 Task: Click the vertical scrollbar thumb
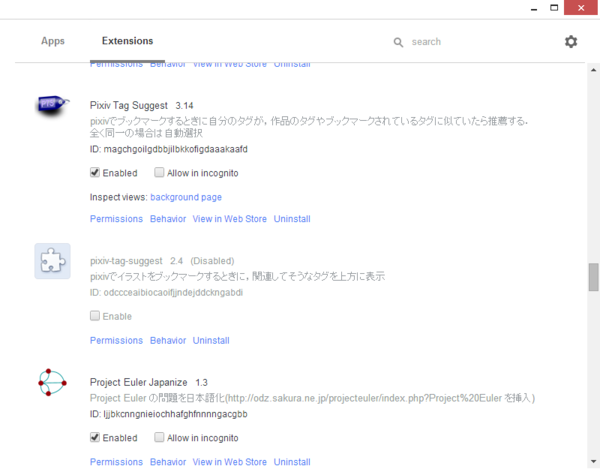tap(593, 277)
